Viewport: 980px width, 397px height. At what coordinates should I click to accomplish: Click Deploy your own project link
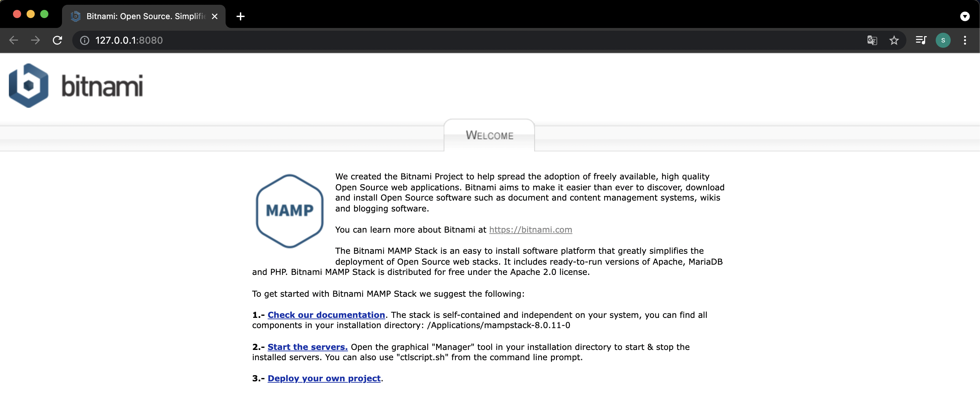click(324, 379)
